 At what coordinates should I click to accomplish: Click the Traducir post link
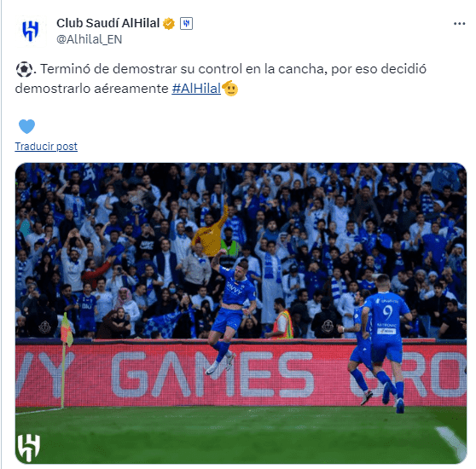[46, 147]
